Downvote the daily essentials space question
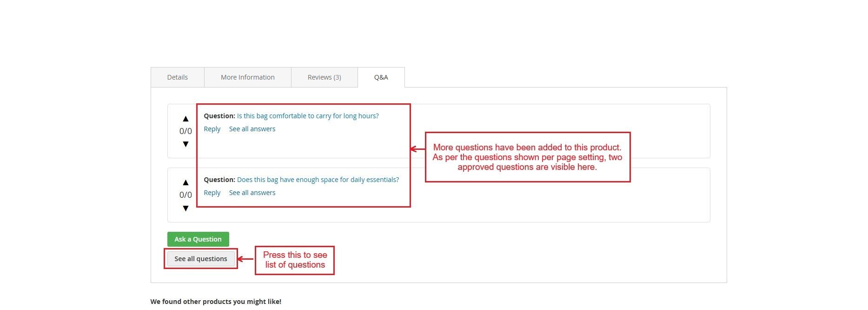 click(186, 209)
